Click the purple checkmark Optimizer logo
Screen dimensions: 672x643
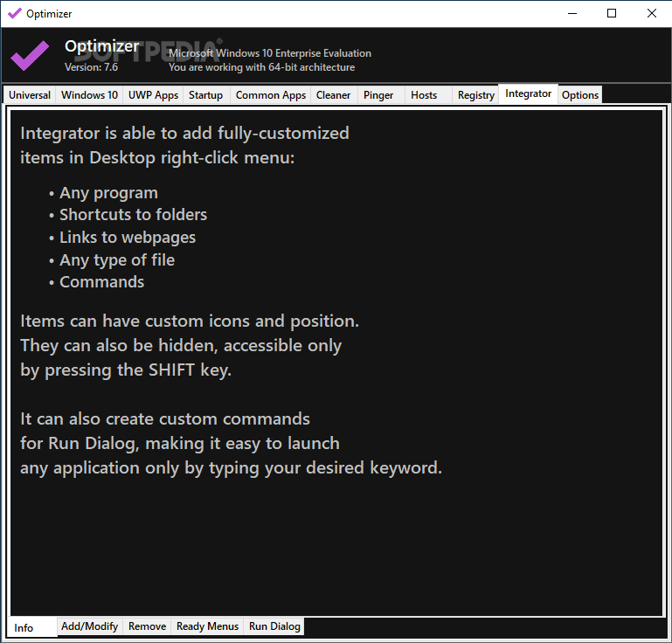point(30,56)
